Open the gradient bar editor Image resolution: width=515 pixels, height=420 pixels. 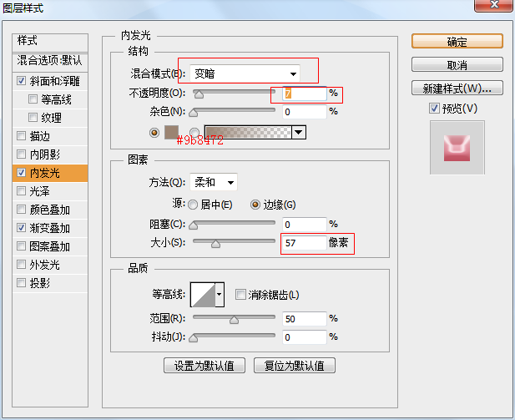(248, 132)
